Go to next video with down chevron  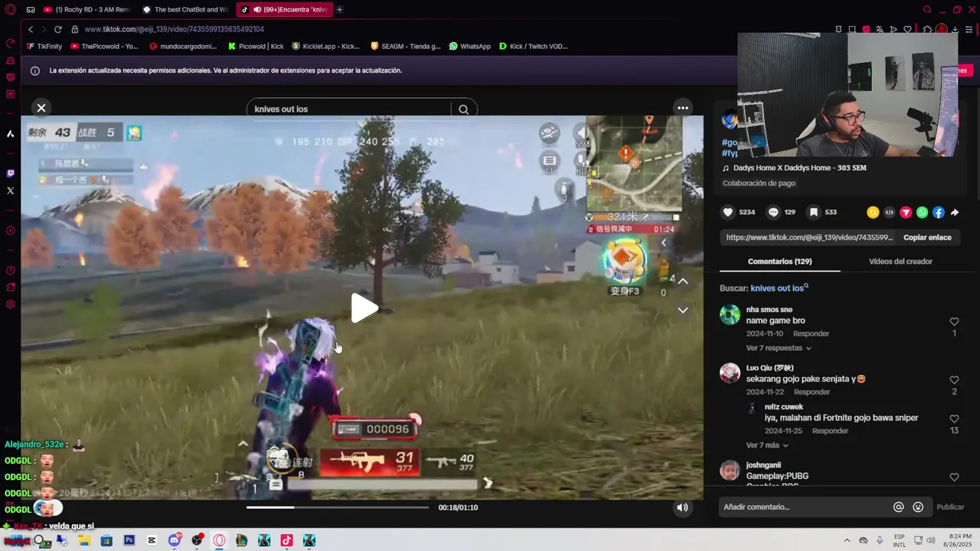click(683, 310)
